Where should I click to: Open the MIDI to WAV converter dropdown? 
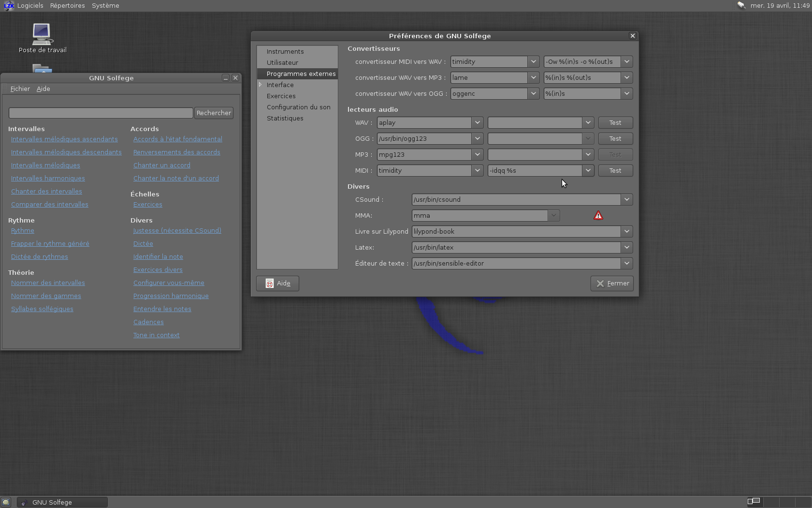pyautogui.click(x=533, y=61)
